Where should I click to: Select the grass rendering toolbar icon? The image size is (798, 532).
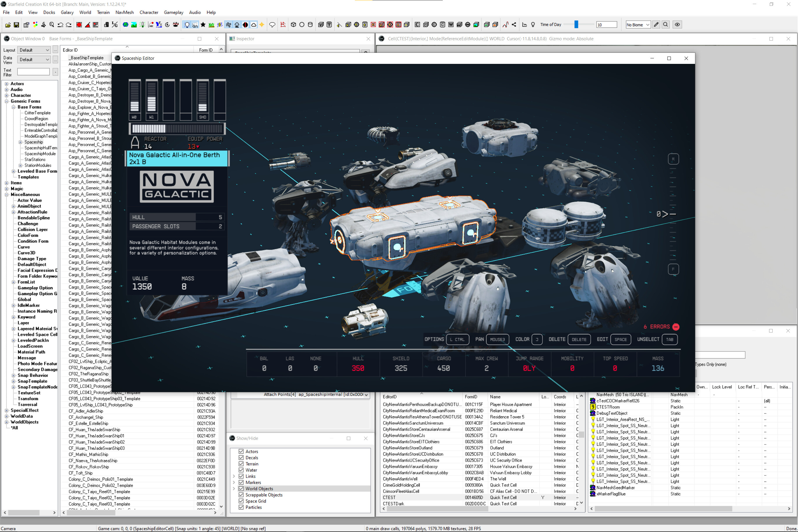[x=211, y=24]
